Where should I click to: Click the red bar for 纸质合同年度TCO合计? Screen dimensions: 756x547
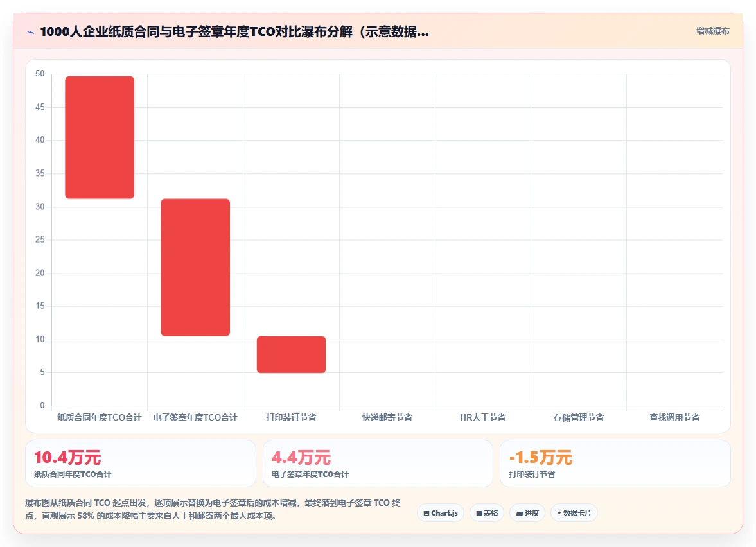click(100, 137)
